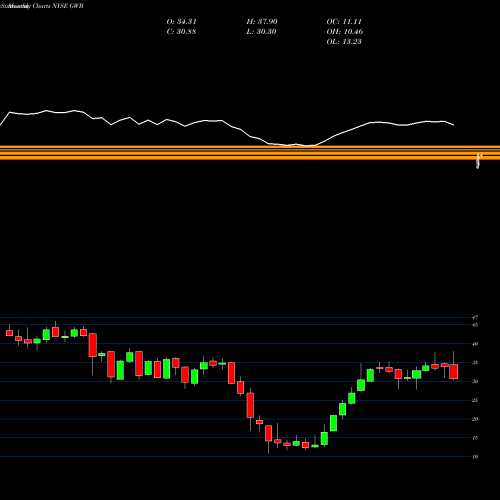
Task: Select the open price value O: 34.31
Action: [x=181, y=22]
